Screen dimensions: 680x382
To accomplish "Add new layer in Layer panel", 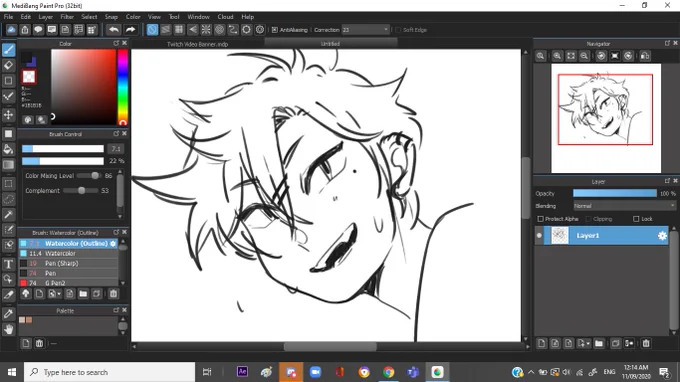I will coord(541,343).
